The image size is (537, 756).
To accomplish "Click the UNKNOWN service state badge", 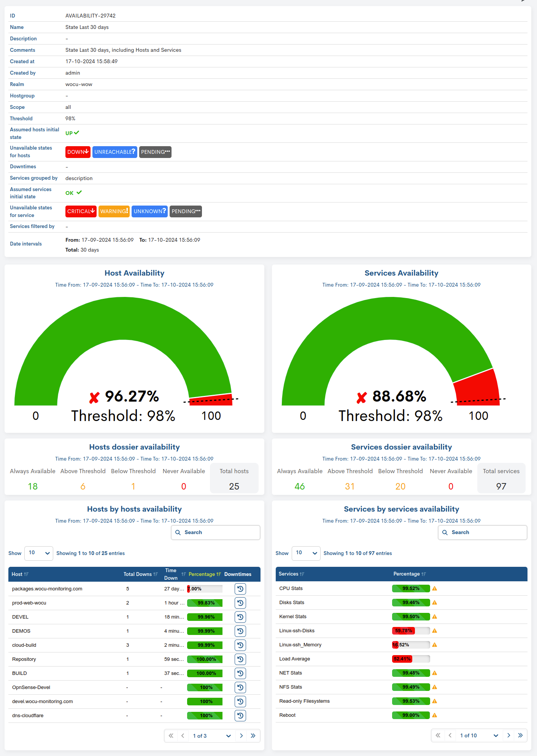I will [150, 211].
